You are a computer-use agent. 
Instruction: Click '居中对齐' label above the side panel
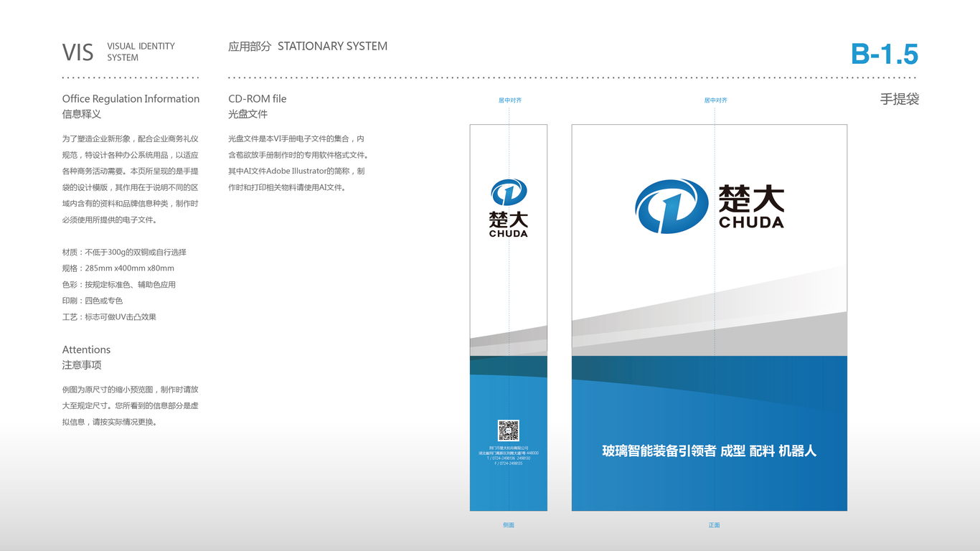coord(510,100)
